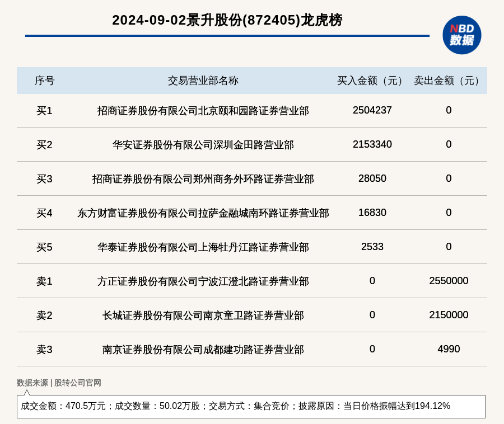Click the NBD数据 logo badge

tap(461, 35)
